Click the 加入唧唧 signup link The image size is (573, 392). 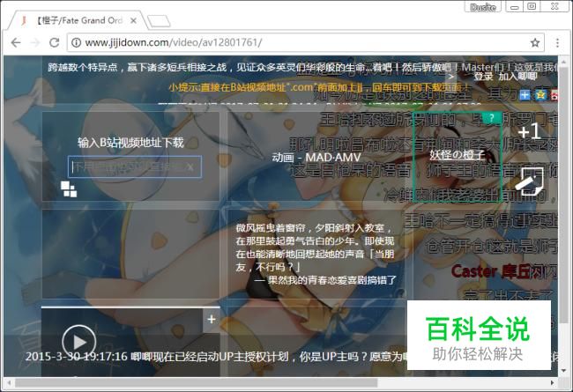pyautogui.click(x=517, y=77)
